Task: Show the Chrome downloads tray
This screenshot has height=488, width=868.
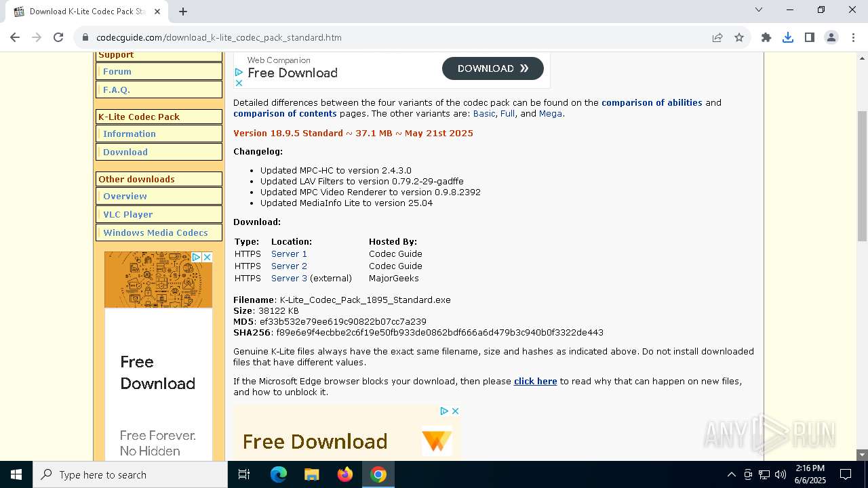Action: [788, 37]
